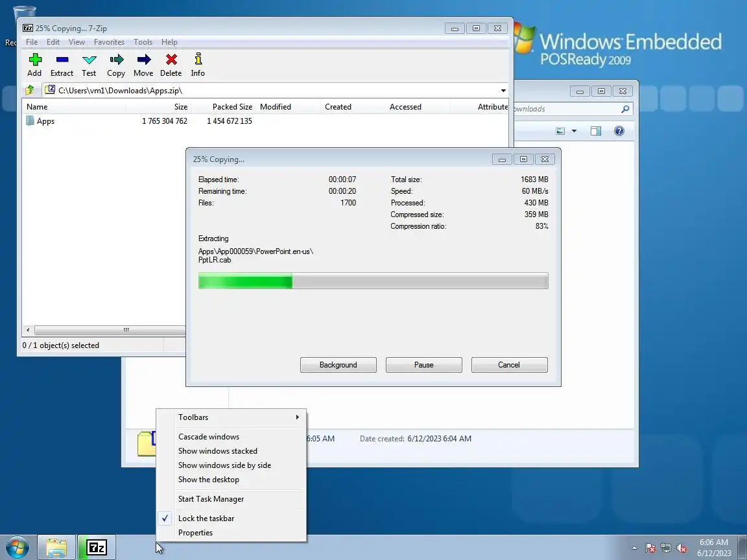Cancel the extraction
Viewport: 747px width, 560px height.
click(509, 365)
